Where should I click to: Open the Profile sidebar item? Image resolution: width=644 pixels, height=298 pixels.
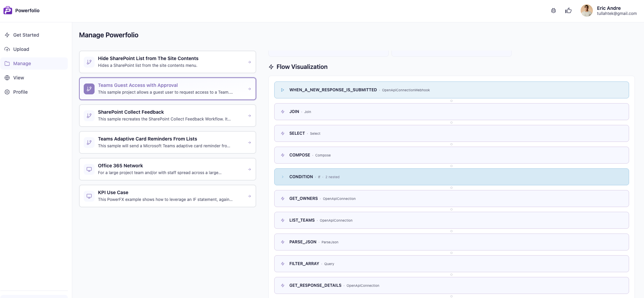coord(20,92)
